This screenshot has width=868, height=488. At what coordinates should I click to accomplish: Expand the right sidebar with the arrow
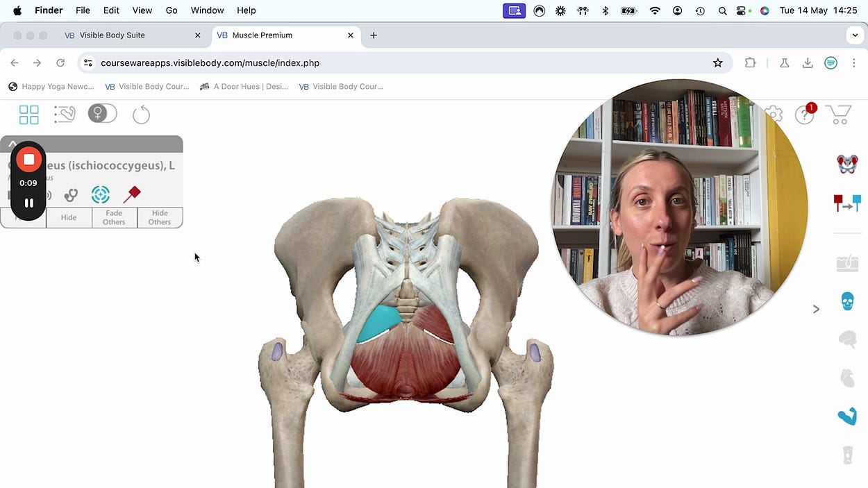[817, 309]
